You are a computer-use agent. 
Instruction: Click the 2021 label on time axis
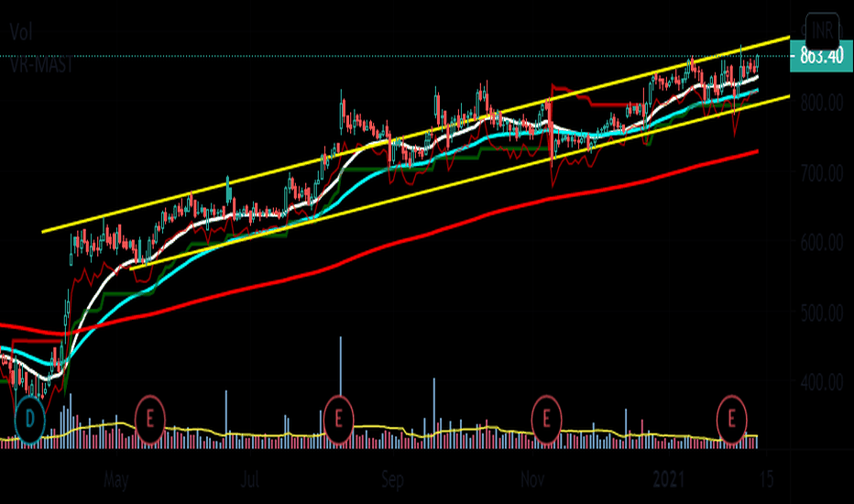coord(668,479)
